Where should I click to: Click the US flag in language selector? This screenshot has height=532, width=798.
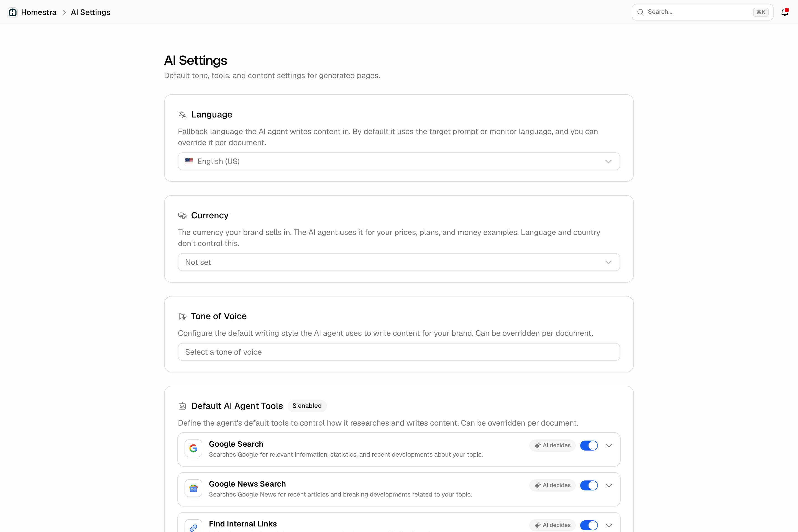[x=189, y=162]
